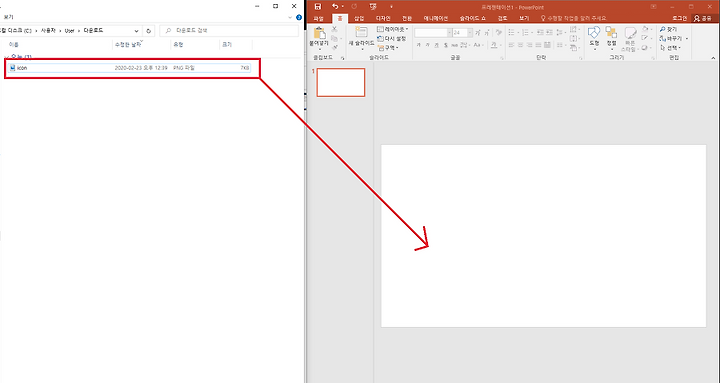The image size is (720, 383).
Task: Click Find (찾기) in editing group
Action: (669, 29)
